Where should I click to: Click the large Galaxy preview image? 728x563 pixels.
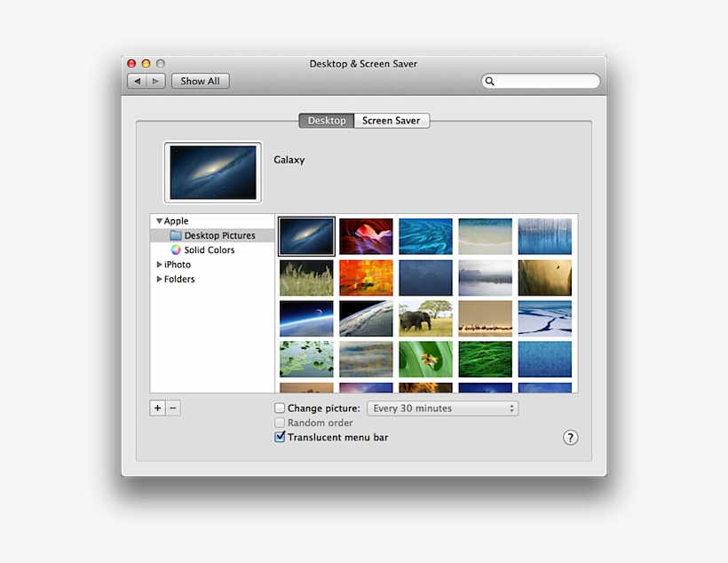[x=213, y=173]
